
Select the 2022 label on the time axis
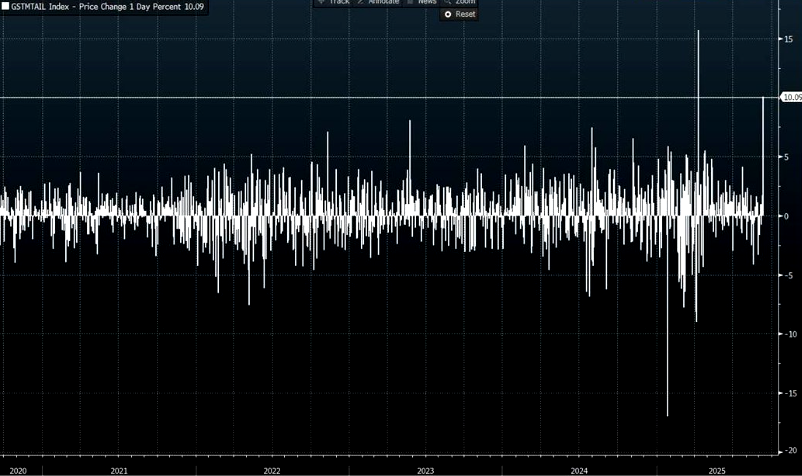(x=271, y=469)
